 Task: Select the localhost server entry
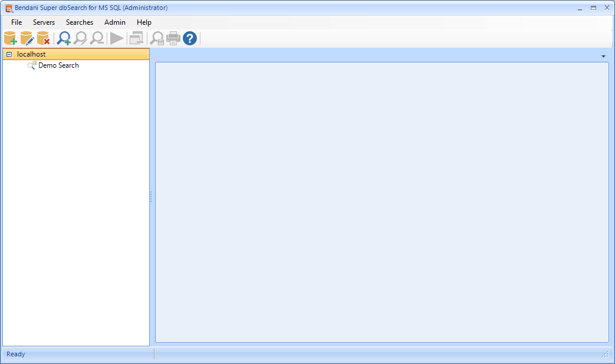click(x=31, y=54)
